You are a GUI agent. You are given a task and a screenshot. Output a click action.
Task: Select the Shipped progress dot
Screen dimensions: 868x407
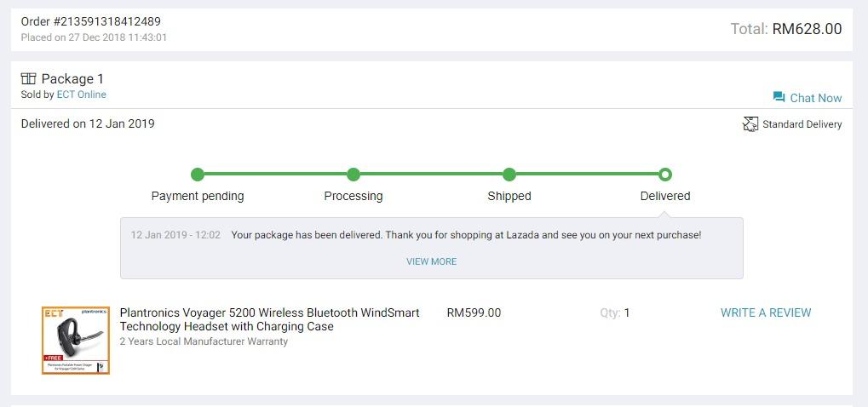pyautogui.click(x=509, y=175)
